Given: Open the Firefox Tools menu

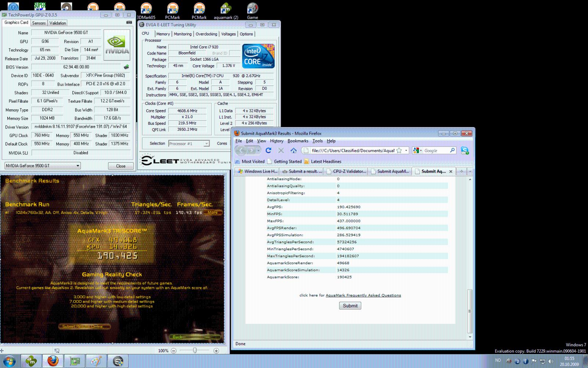Looking at the screenshot, I should [318, 141].
